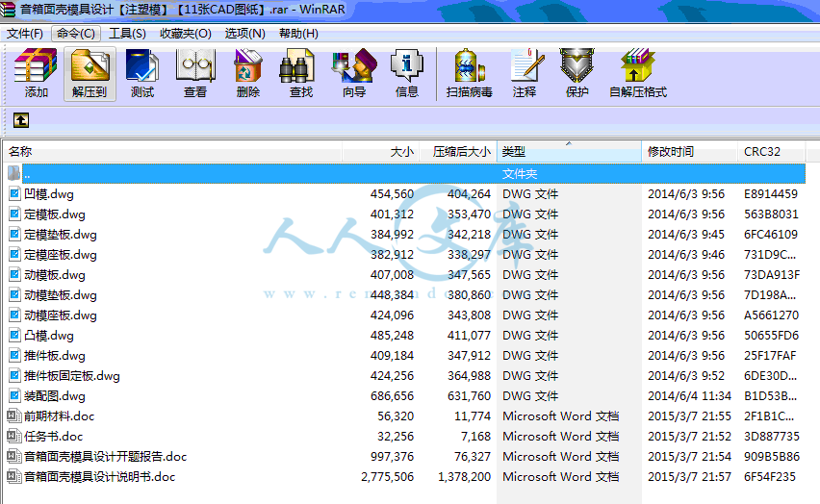
Task: Select the 音箱面壳模具设计说明书.doc file name
Action: point(99,477)
